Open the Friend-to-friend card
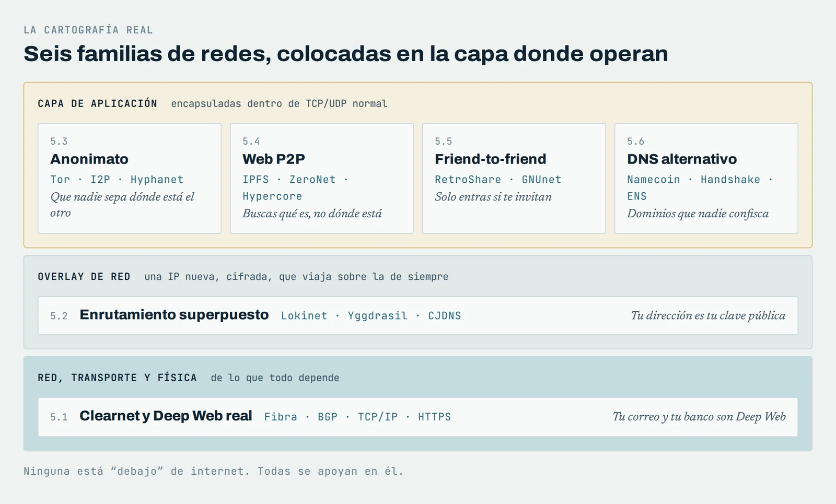This screenshot has width=836, height=504. pyautogui.click(x=514, y=178)
